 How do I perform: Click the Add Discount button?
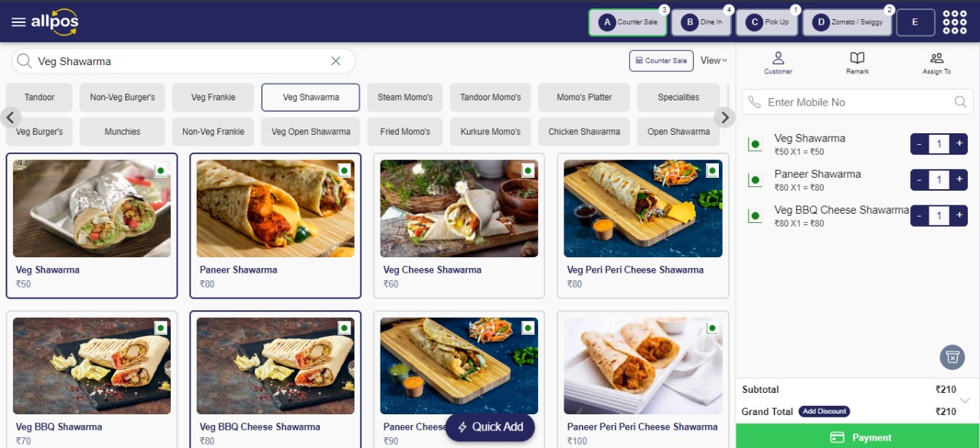824,411
